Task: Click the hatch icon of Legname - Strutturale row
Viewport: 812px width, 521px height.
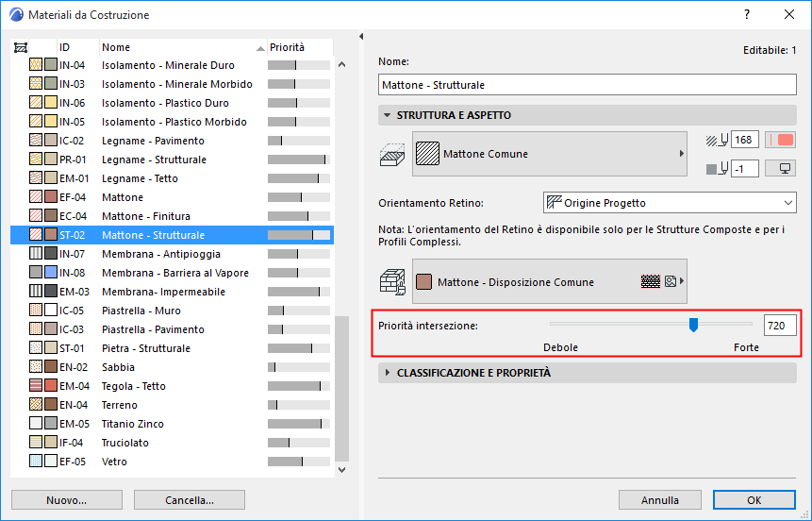Action: pos(36,160)
